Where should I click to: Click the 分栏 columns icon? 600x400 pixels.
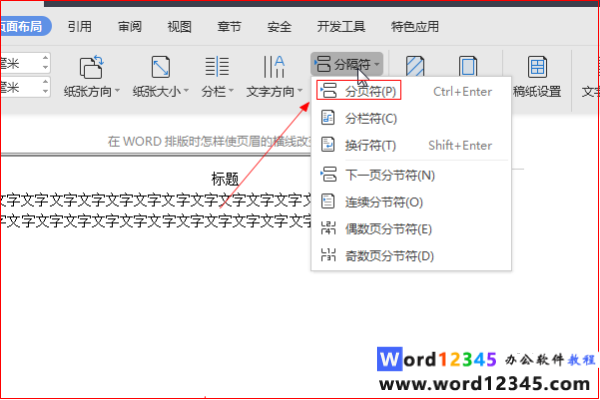click(x=217, y=67)
